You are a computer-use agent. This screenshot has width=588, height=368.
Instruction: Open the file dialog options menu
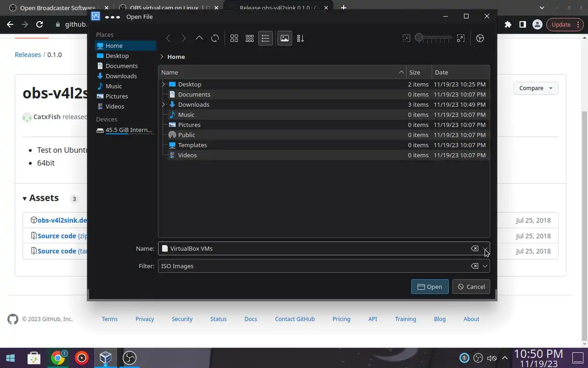tap(481, 39)
